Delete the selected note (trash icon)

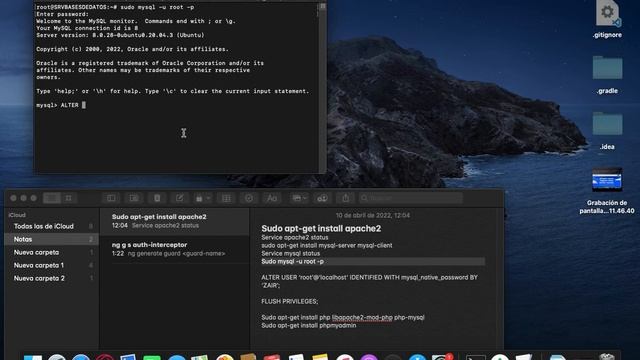coord(157,198)
